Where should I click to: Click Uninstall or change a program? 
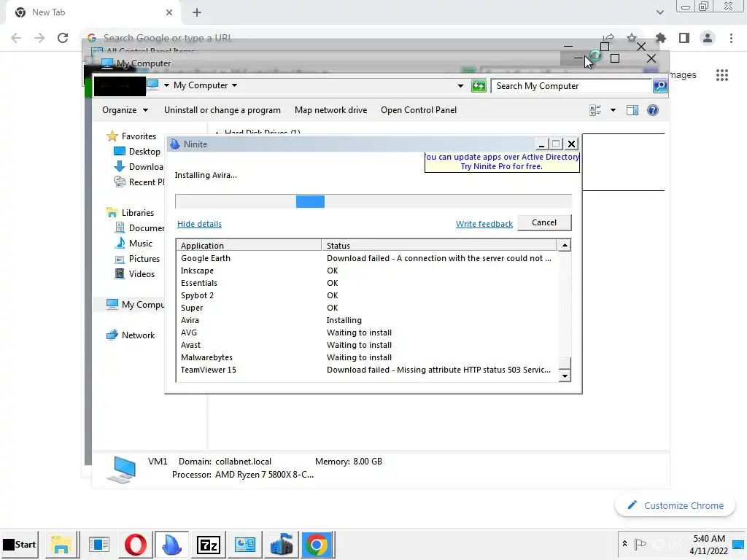222,110
